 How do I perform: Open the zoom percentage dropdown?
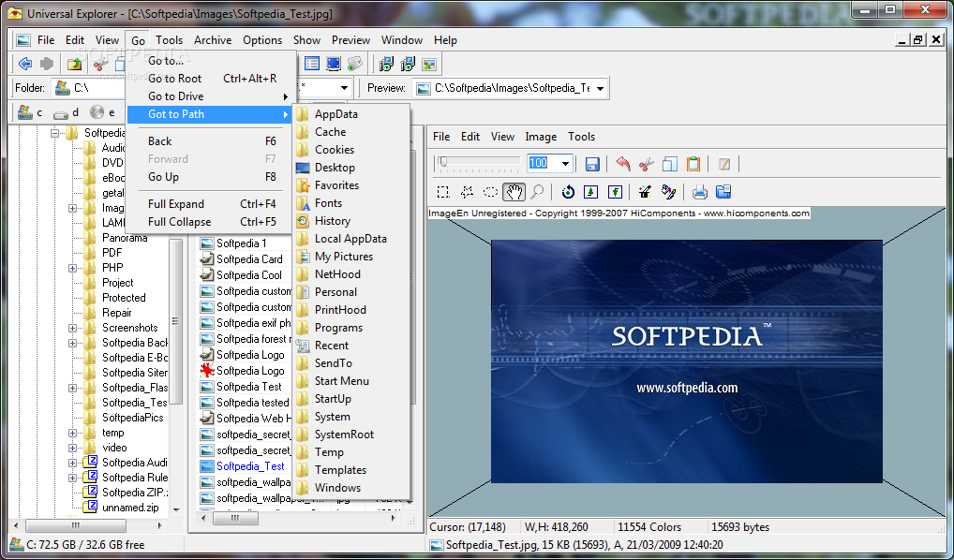565,164
